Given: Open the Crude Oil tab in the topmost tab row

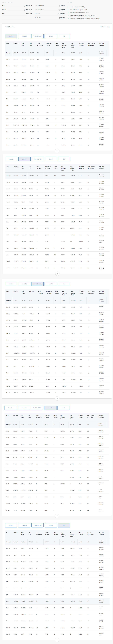Looking at the screenshot, I should click(x=24, y=36).
